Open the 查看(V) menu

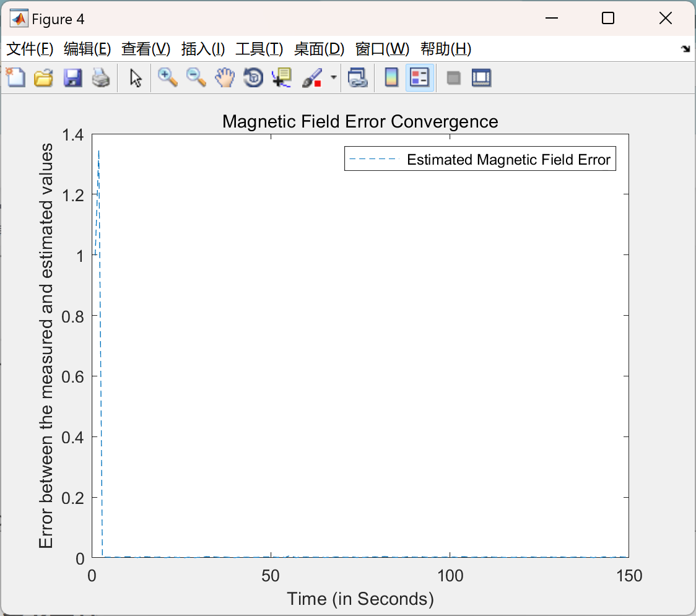coord(146,49)
